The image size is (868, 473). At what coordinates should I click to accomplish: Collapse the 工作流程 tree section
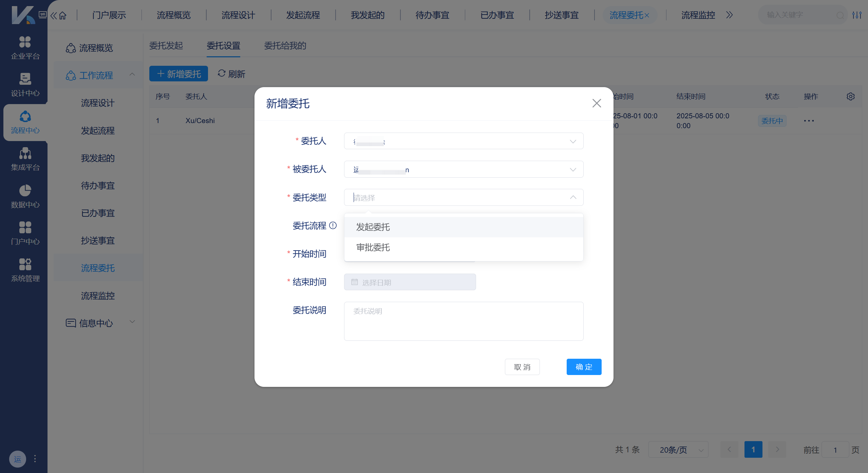pos(132,75)
